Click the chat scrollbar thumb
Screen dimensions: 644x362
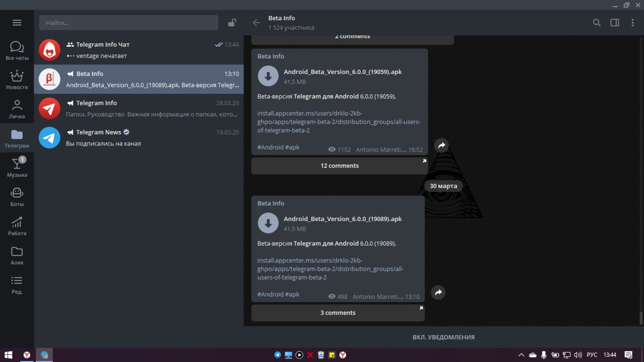(641, 318)
